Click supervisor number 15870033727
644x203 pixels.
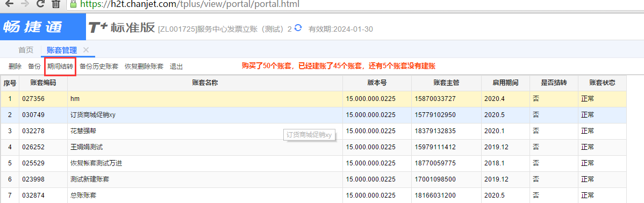(435, 99)
